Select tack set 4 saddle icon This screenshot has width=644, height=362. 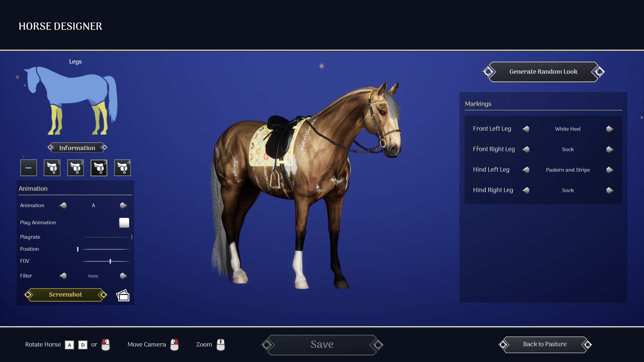tap(122, 168)
